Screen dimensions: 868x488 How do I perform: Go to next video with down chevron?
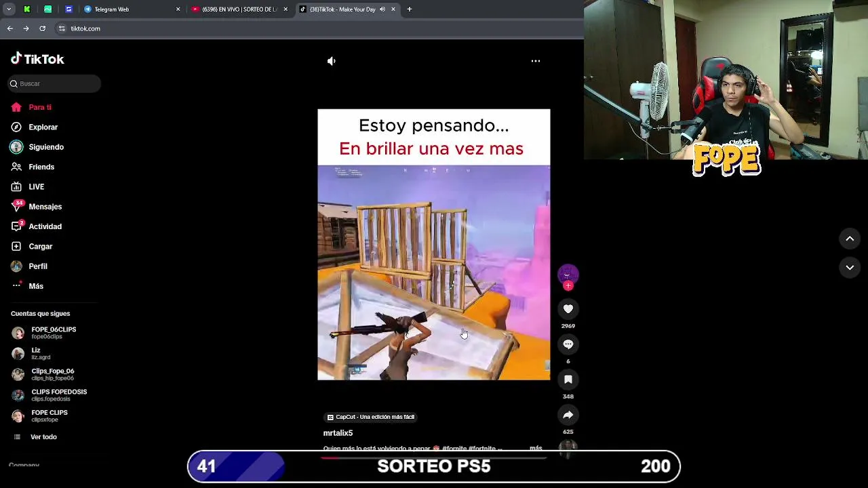850,268
